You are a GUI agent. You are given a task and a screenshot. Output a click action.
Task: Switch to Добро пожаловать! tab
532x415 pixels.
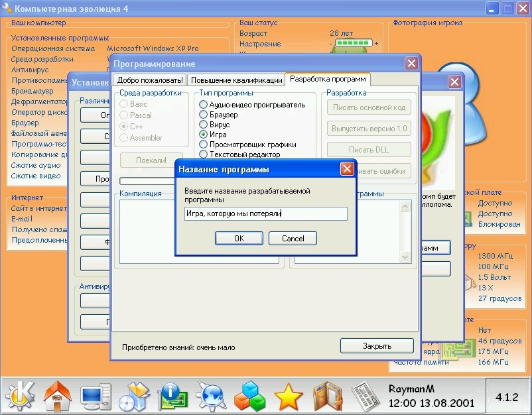[x=150, y=80]
